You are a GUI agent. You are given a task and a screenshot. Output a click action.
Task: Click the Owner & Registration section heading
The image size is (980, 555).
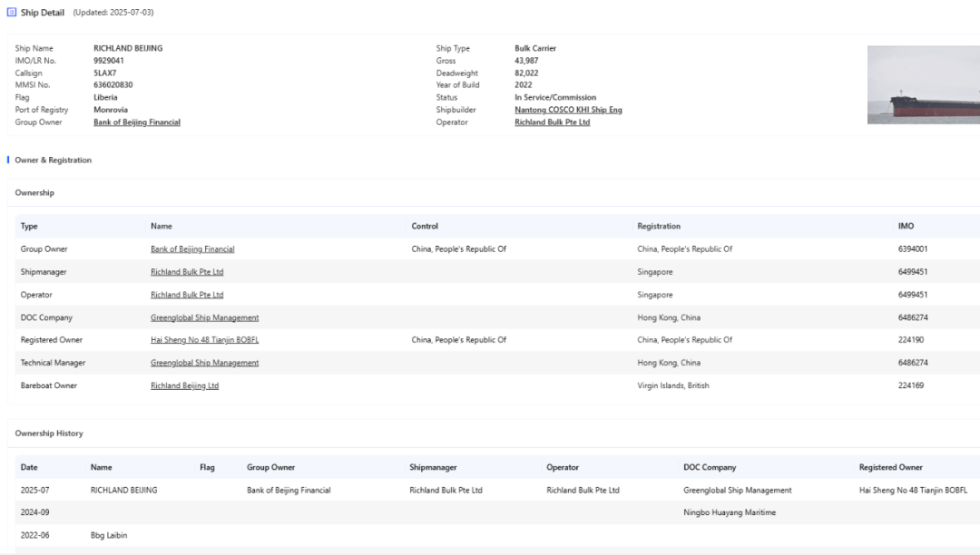(x=54, y=161)
